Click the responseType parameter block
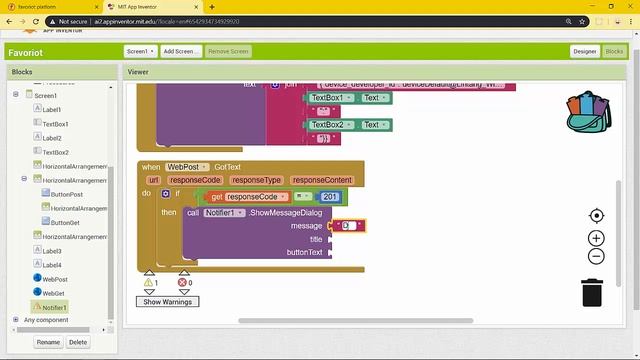The width and height of the screenshot is (640, 360). pyautogui.click(x=256, y=180)
